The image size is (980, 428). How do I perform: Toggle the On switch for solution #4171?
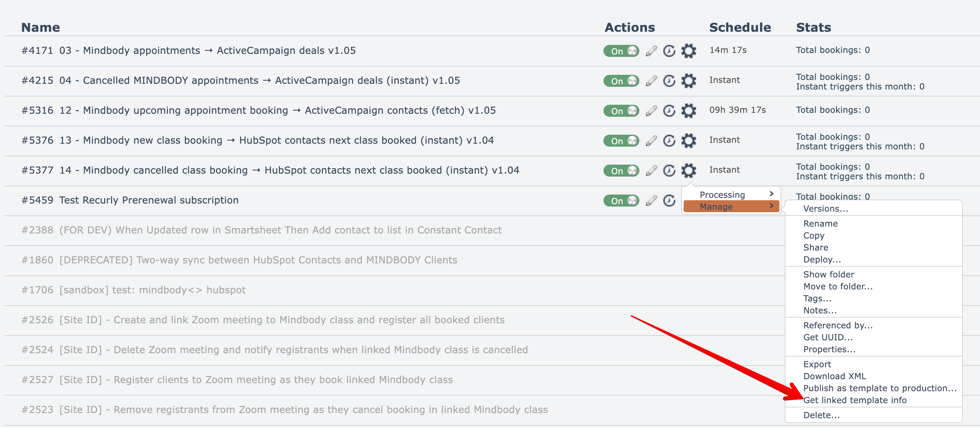(x=621, y=51)
